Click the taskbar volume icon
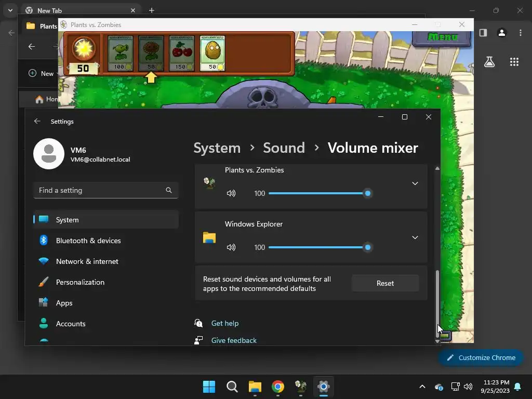This screenshot has width=532, height=399. [x=468, y=387]
